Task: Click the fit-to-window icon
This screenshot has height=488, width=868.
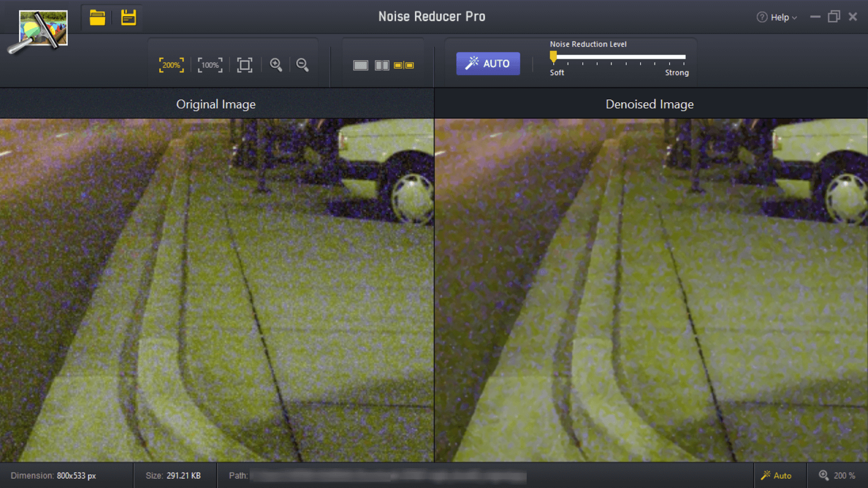Action: tap(245, 65)
